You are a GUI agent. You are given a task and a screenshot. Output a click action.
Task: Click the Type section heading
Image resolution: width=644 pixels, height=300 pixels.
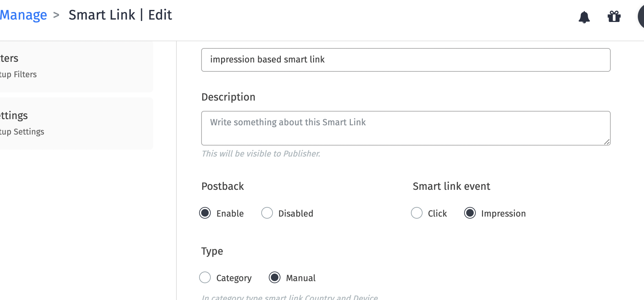coord(212,251)
